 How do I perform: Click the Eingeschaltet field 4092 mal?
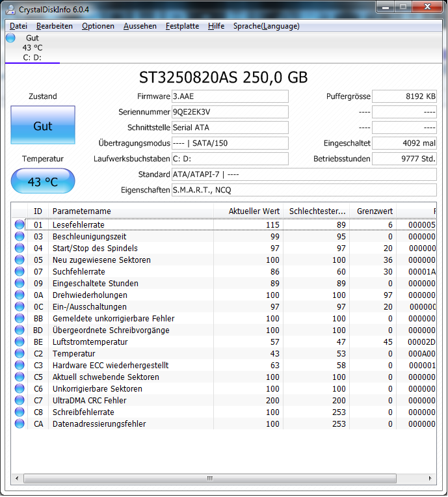(x=404, y=143)
